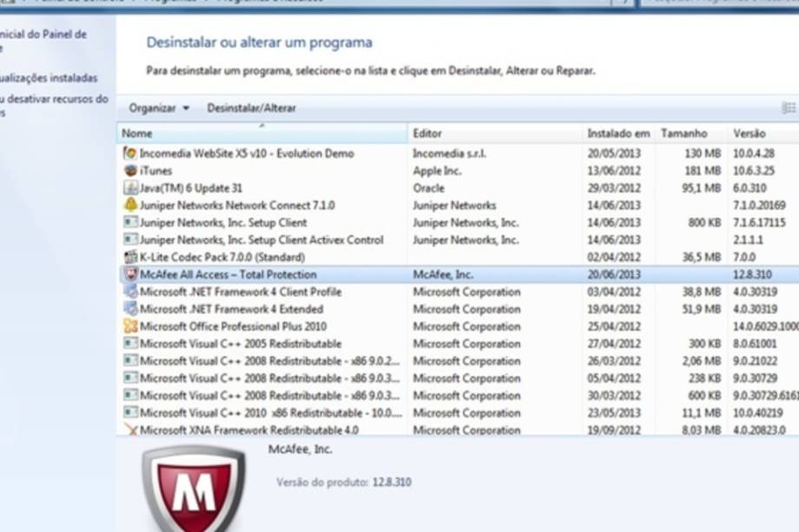Click the Oracle editor cell
The width and height of the screenshot is (799, 532).
(x=428, y=187)
